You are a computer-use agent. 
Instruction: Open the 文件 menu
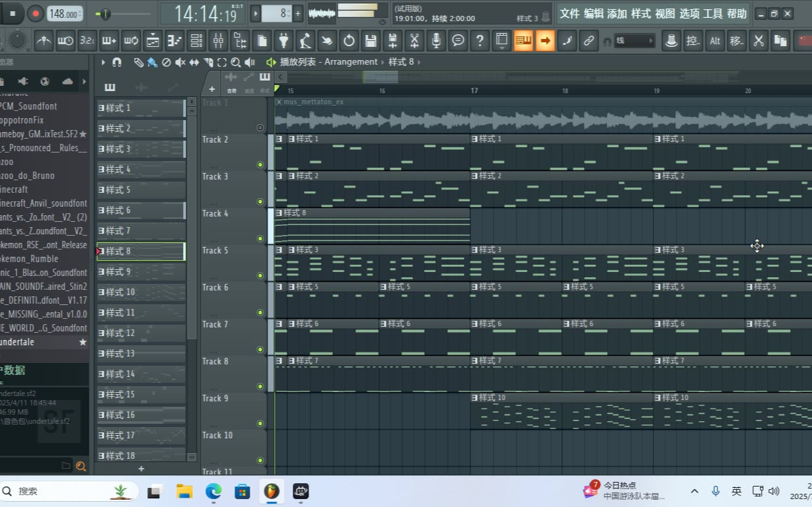(570, 13)
